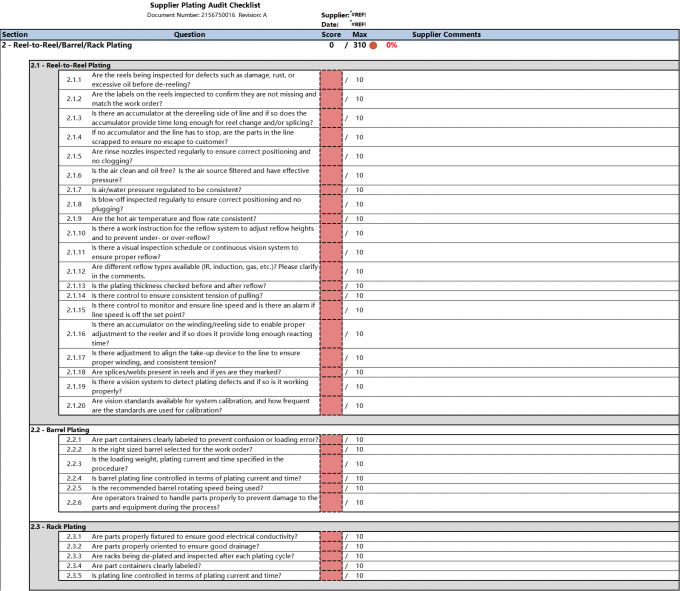Select the 2.3 - Rack Plating heading

tap(58, 526)
